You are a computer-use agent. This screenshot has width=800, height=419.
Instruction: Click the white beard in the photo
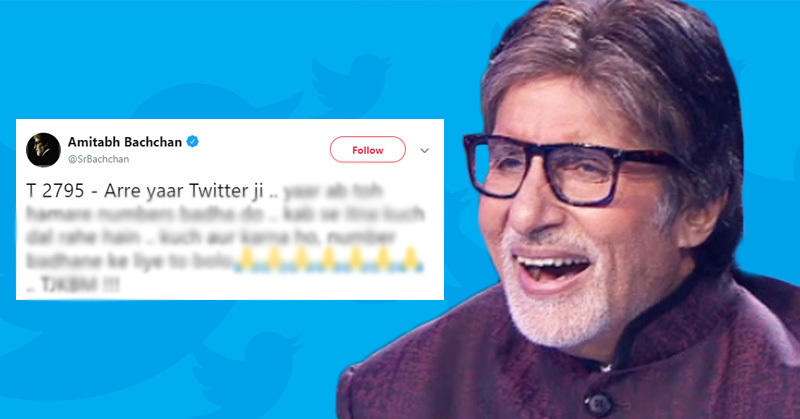556,296
